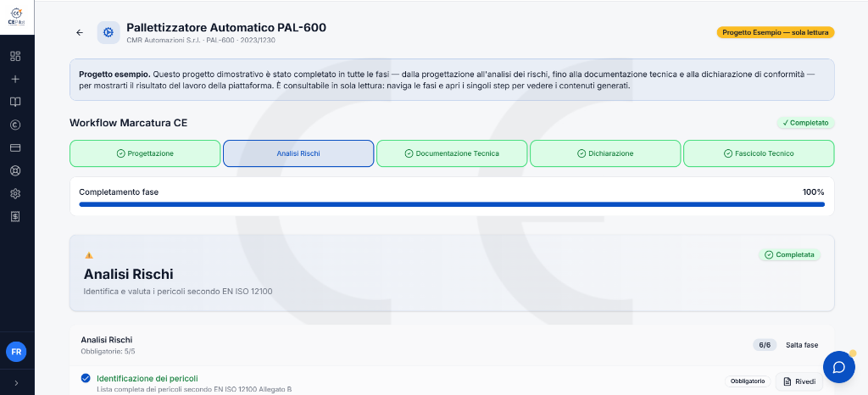Click the 100% completion value
Image resolution: width=868 pixels, height=395 pixels.
click(813, 192)
